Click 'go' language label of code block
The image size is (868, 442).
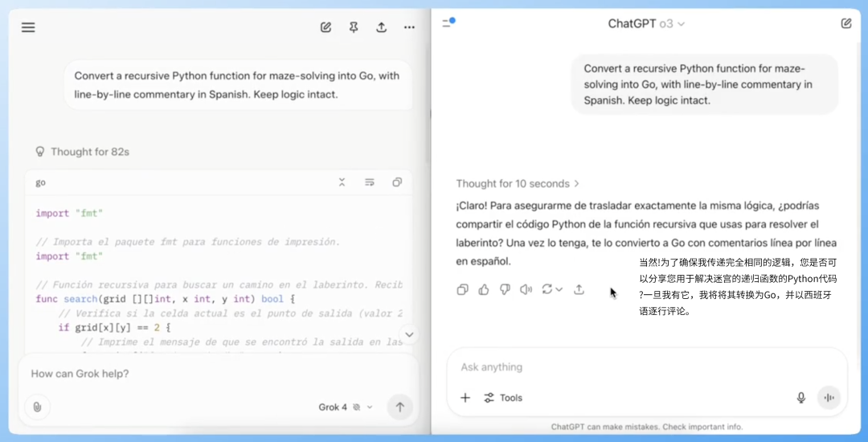click(x=40, y=182)
